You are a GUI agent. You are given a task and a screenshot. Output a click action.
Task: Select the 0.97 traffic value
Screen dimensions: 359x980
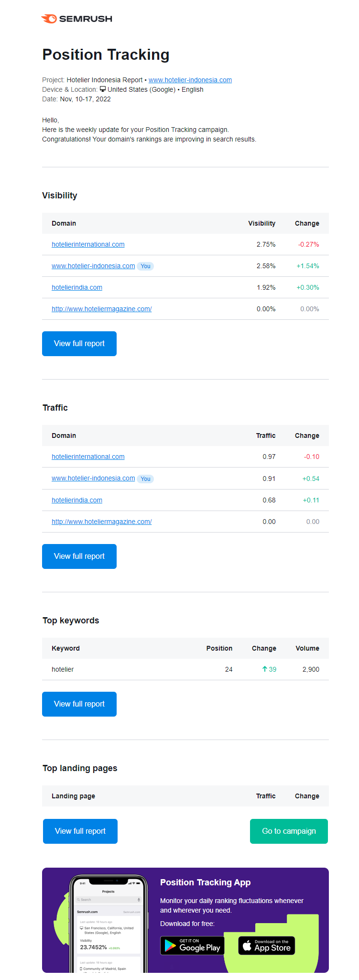tap(269, 457)
